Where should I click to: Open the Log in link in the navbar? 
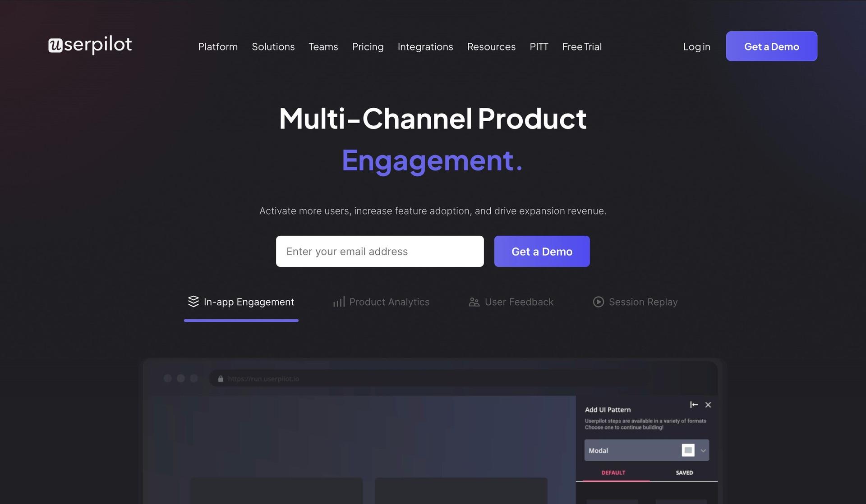[x=697, y=46]
